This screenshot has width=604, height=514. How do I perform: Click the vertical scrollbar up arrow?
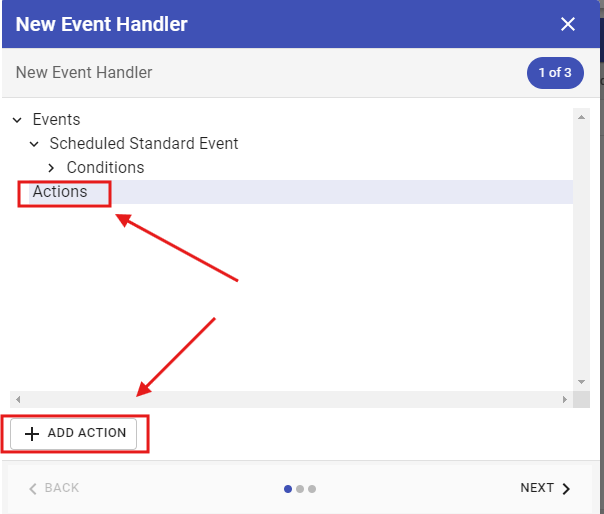(581, 117)
